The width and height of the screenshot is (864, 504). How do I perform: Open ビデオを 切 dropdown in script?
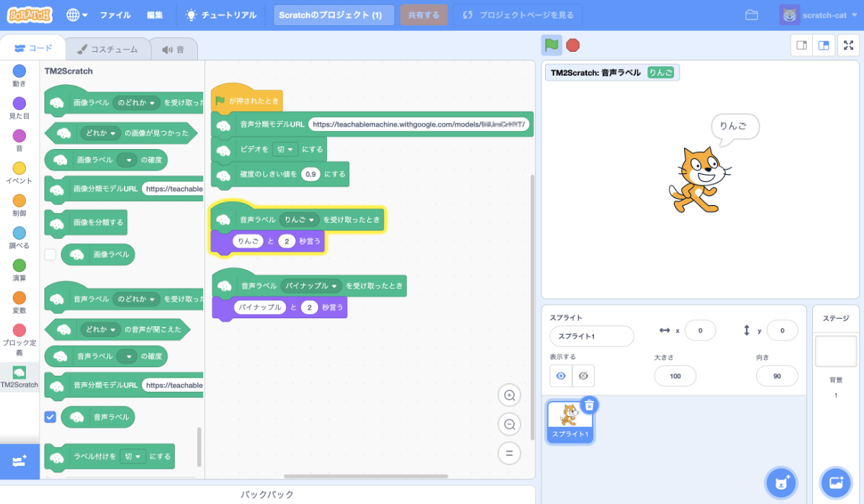[x=285, y=150]
